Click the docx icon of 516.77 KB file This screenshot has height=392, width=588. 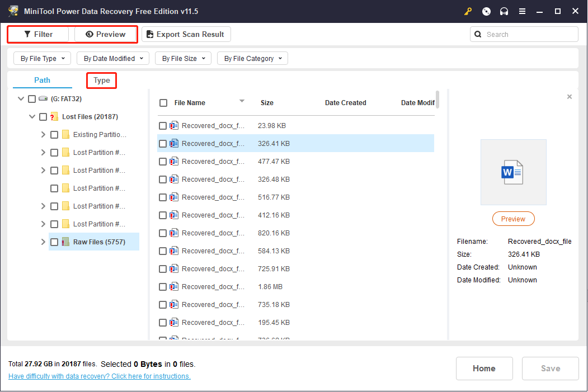tap(173, 197)
